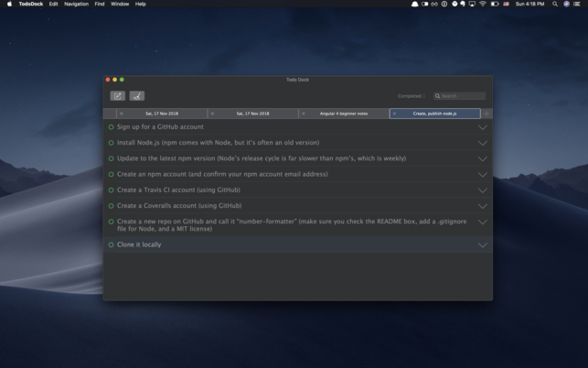Select the Create a Travis CI account text
Image resolution: width=588 pixels, height=368 pixels.
pyautogui.click(x=178, y=190)
